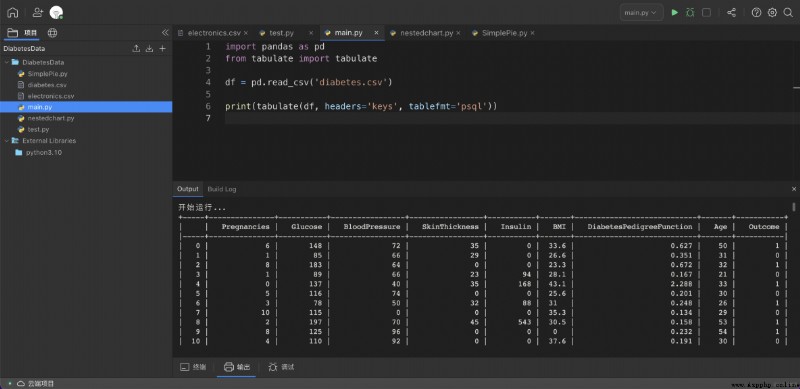Close the electronics.csv tab
Screen dimensions: 800x389
(x=245, y=33)
